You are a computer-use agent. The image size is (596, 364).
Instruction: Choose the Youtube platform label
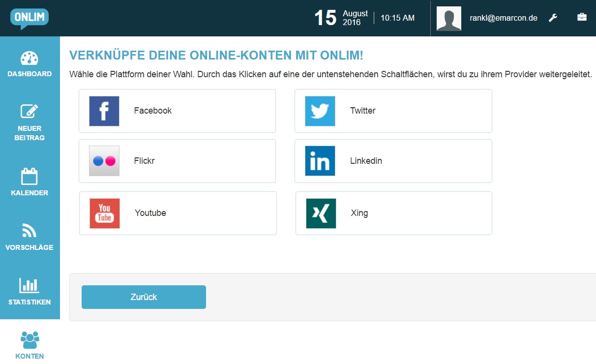click(150, 213)
